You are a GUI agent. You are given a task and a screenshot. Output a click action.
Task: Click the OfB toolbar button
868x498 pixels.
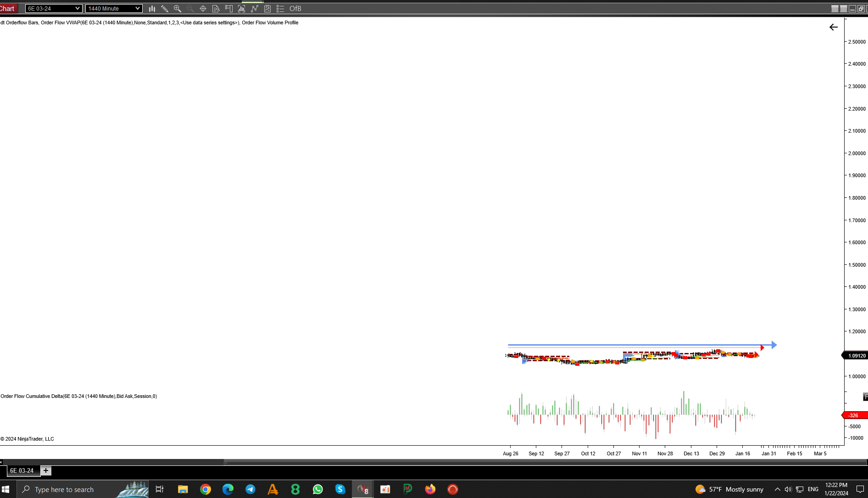coord(295,9)
